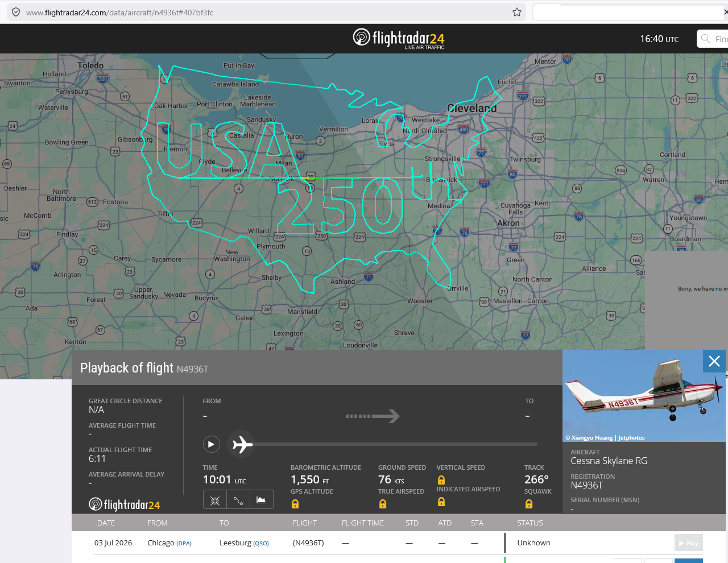Click the Flightradar24 logo in the header

tap(399, 39)
